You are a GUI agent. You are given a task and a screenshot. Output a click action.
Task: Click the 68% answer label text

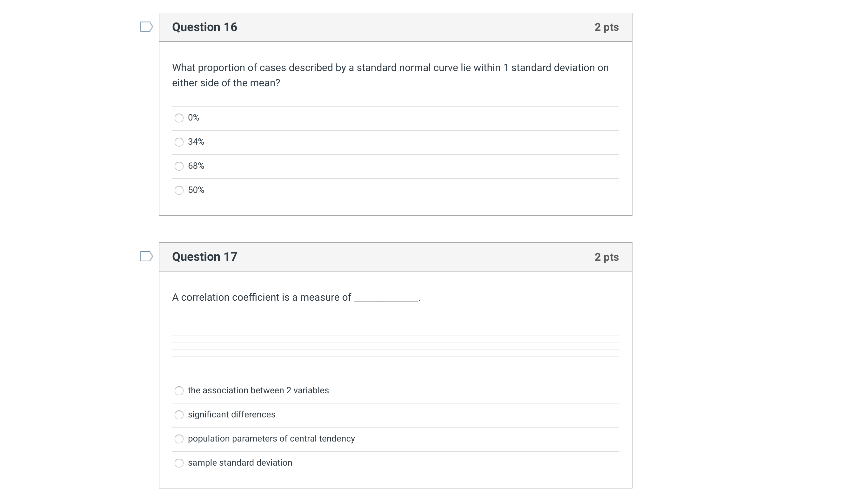coord(196,166)
